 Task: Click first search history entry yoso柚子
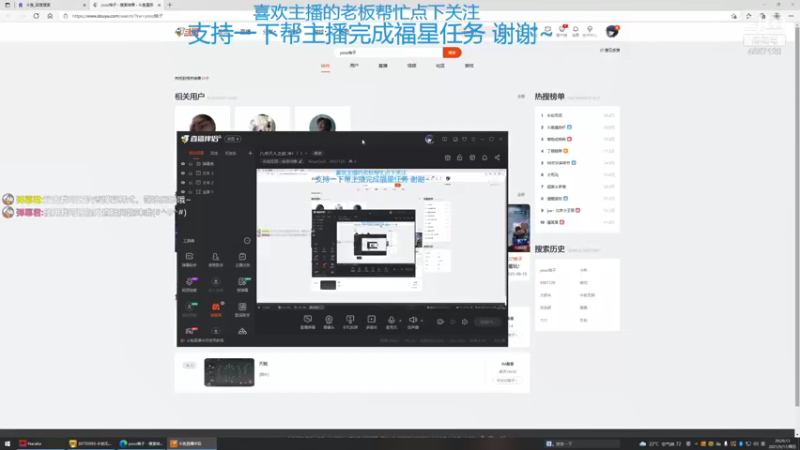coord(548,270)
